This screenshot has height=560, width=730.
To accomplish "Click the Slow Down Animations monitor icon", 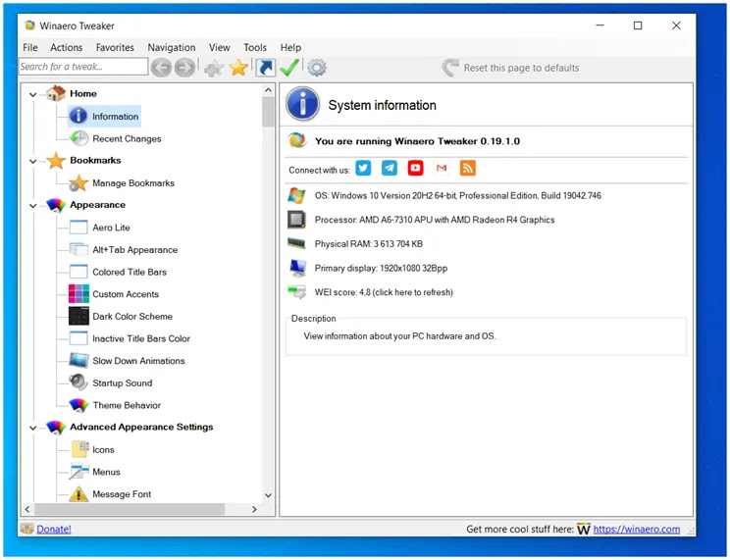I will pyautogui.click(x=78, y=360).
